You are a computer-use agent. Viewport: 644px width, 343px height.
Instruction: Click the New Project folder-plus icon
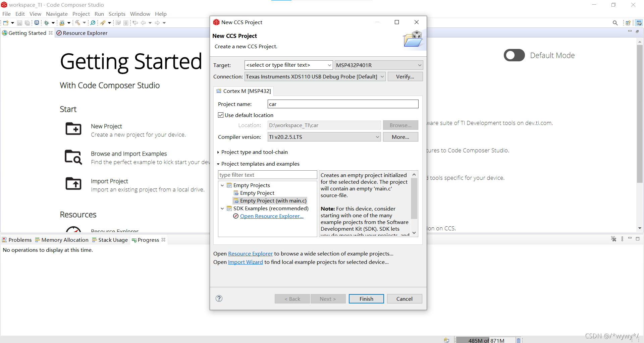click(x=73, y=129)
